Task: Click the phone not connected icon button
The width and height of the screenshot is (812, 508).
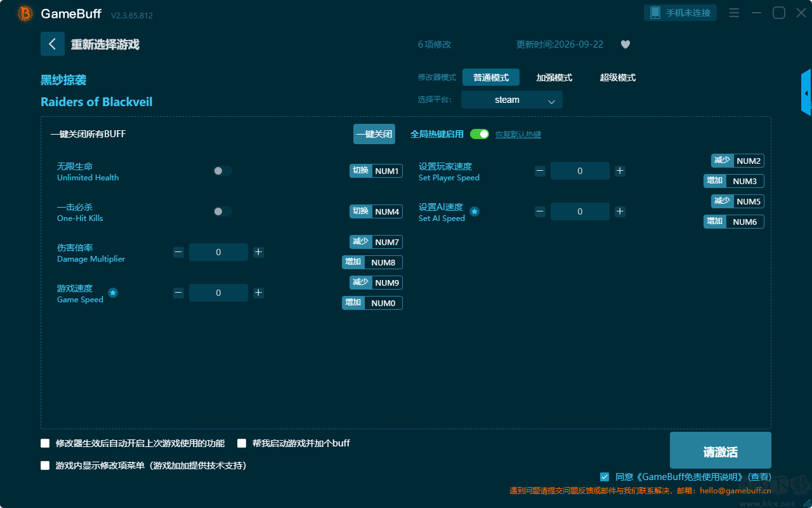Action: click(681, 13)
